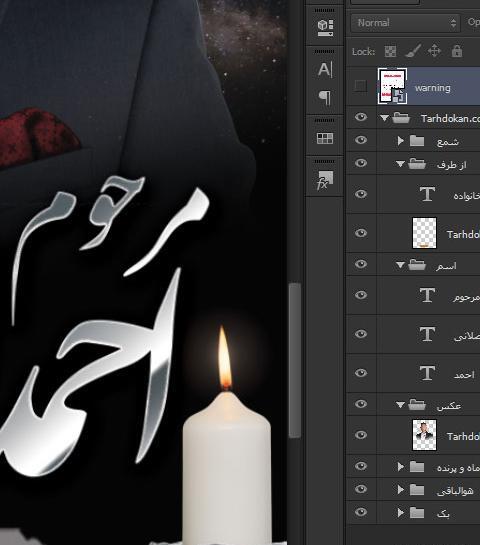
Task: Open the Paragraph panel icon
Action: (325, 98)
